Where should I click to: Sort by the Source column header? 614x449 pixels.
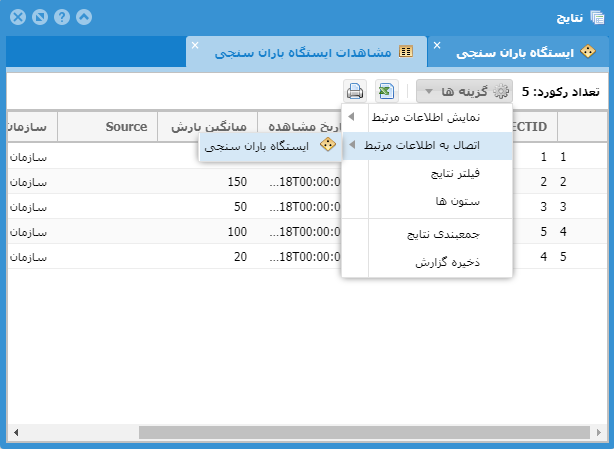[108, 126]
